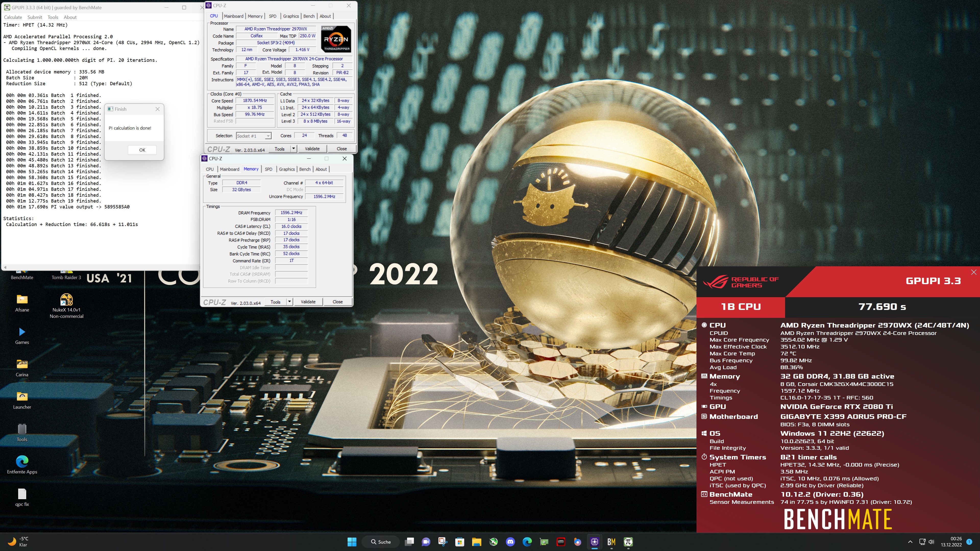Viewport: 980px width, 551px height.
Task: Open the qpc fix file
Action: (x=22, y=497)
